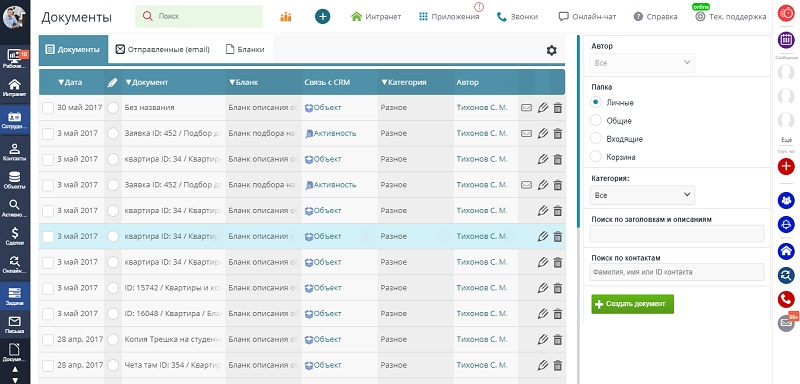Select the Личные folder radio button
The image size is (800, 384).
tap(595, 103)
